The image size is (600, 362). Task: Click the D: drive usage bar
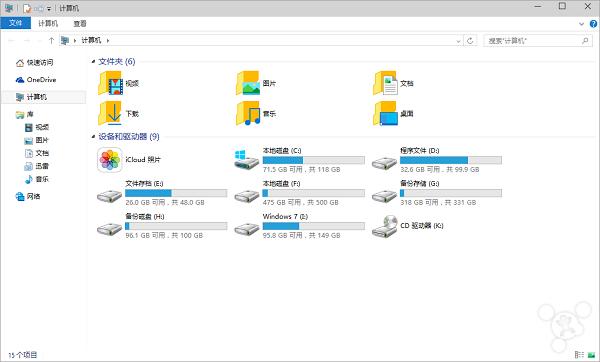click(451, 160)
